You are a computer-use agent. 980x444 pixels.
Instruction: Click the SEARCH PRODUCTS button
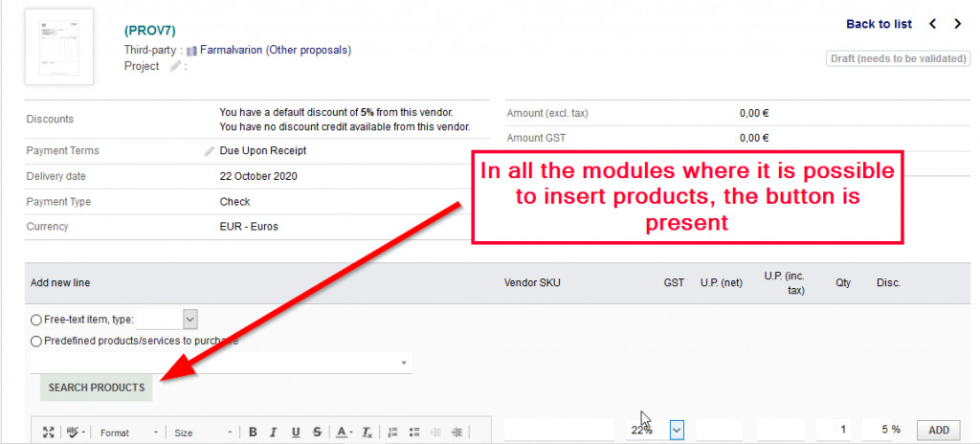coord(97,388)
